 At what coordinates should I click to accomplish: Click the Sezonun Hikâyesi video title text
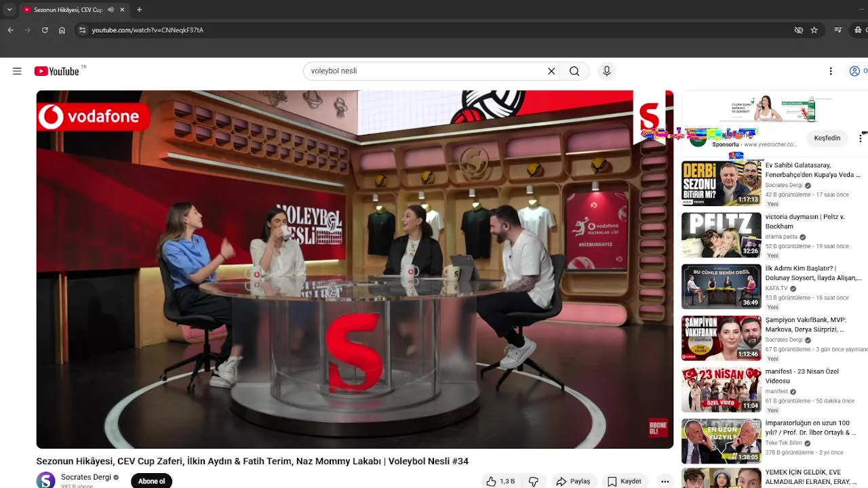pyautogui.click(x=252, y=461)
